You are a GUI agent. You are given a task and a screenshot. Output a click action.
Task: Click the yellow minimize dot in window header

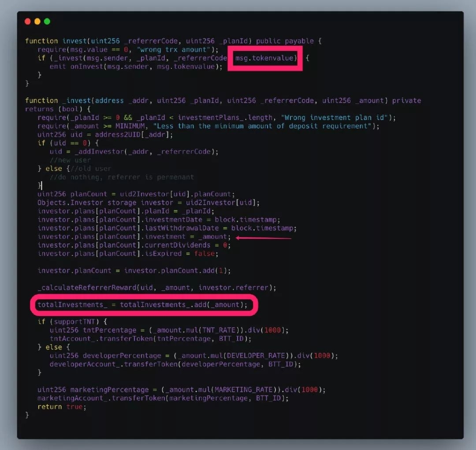37,22
